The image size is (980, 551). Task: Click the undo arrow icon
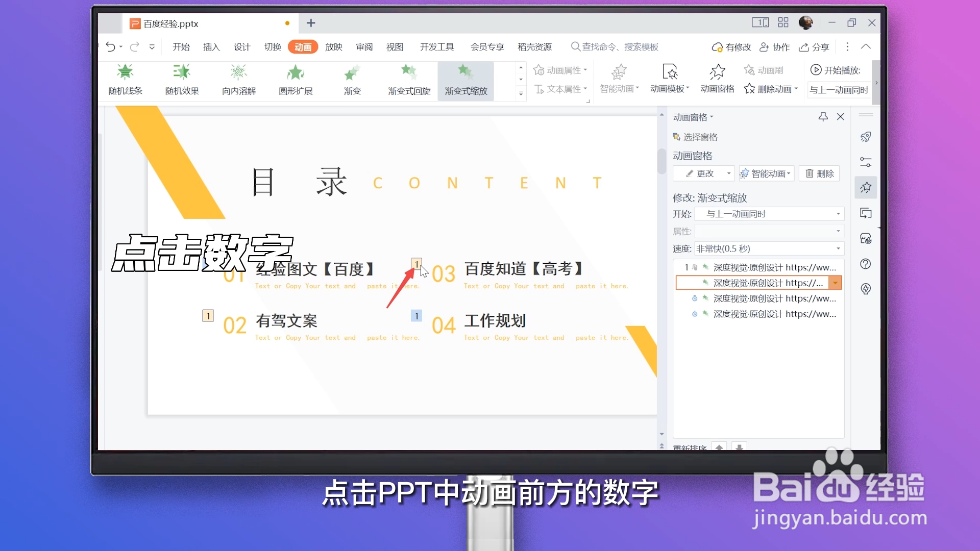pos(110,47)
